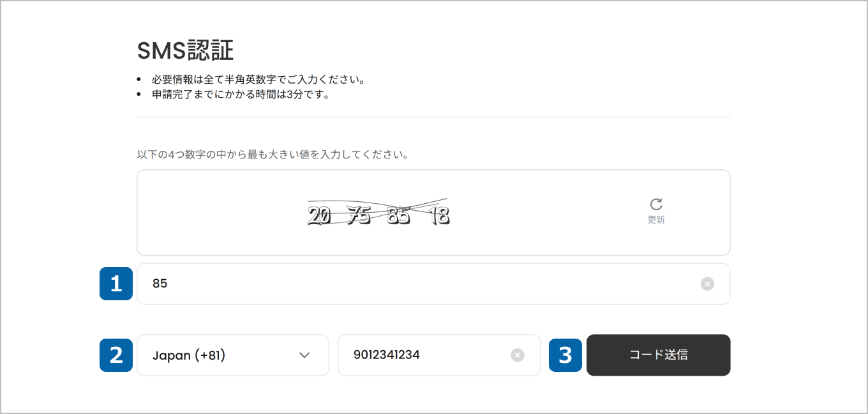Click the captcha refresh arrow icon

point(656,204)
